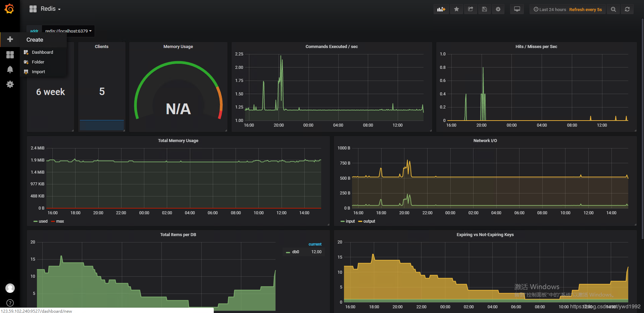Click the Grafana logo home icon
644x313 pixels.
coord(9,9)
